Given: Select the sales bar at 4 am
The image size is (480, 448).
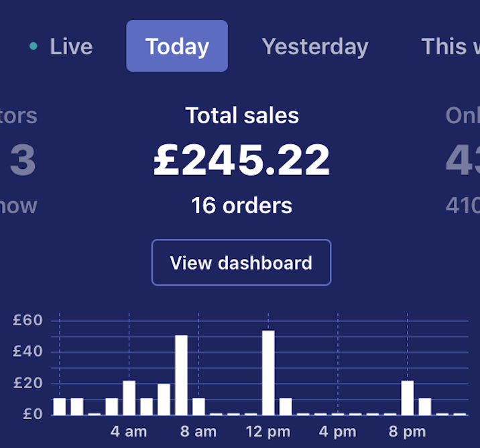Looking at the screenshot, I should (x=129, y=398).
